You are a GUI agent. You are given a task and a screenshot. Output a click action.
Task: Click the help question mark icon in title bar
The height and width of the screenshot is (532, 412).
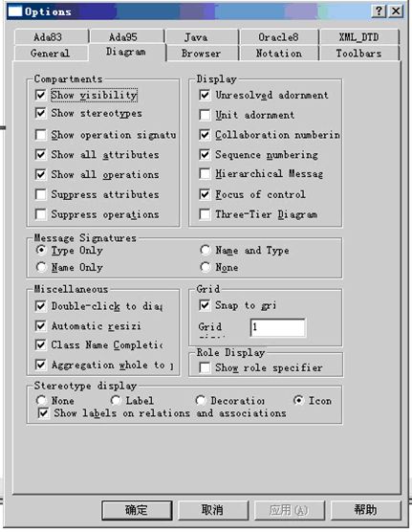(379, 11)
